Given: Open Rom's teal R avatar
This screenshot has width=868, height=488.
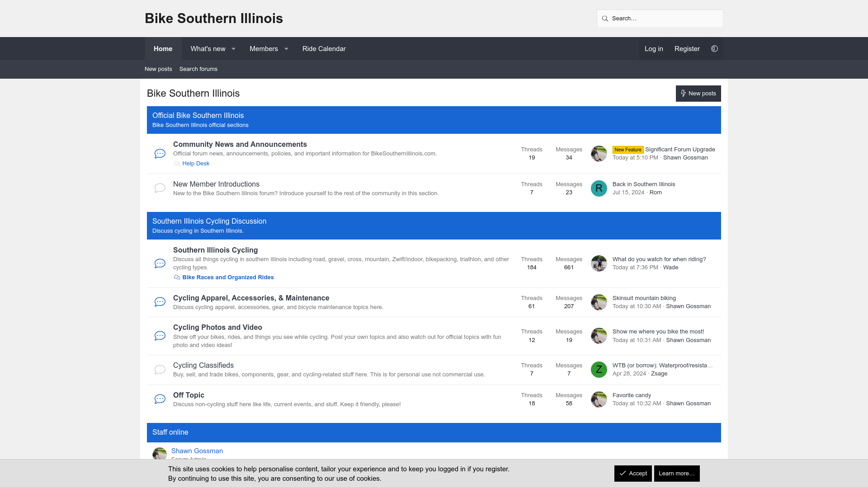Looking at the screenshot, I should (x=599, y=188).
